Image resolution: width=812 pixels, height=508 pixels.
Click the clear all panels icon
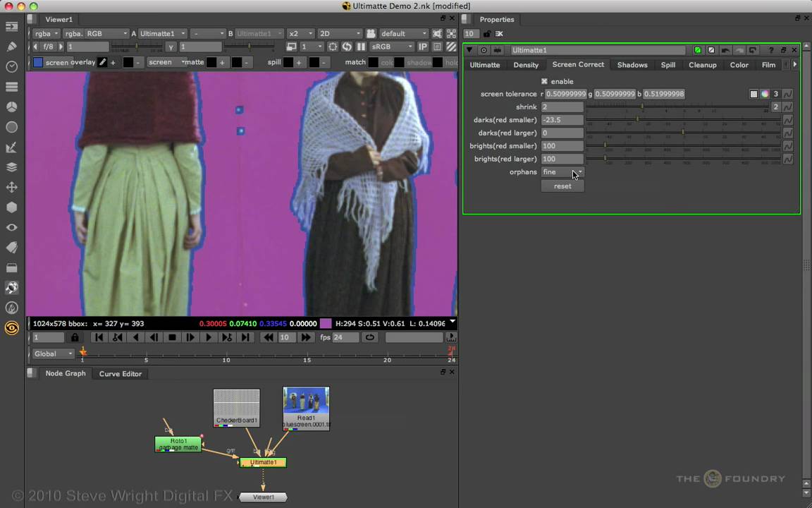click(x=499, y=34)
